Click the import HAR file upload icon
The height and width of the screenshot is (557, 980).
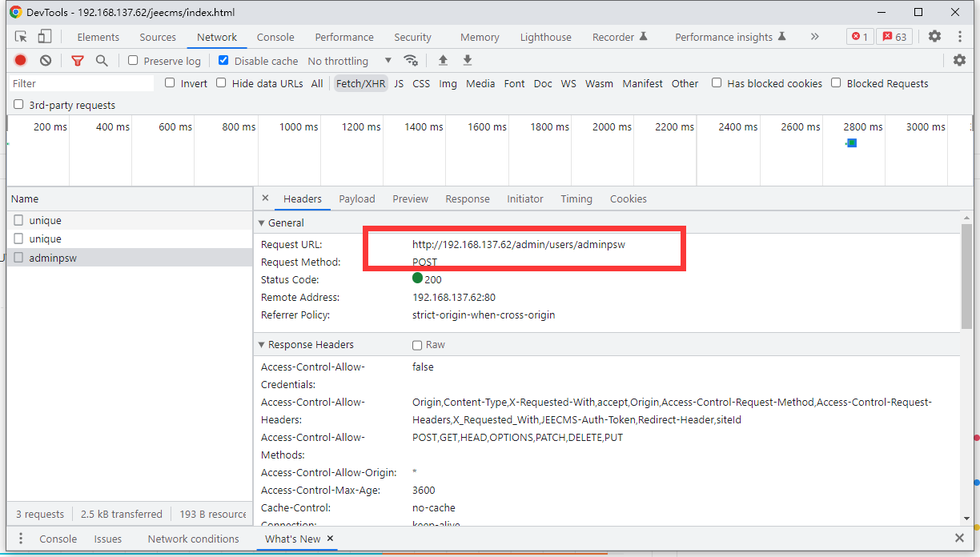[443, 61]
